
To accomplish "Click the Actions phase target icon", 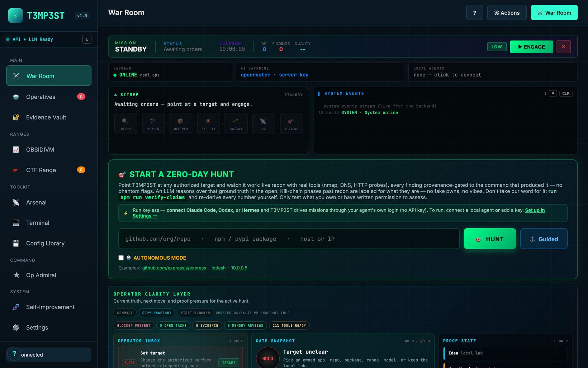I will (x=291, y=124).
